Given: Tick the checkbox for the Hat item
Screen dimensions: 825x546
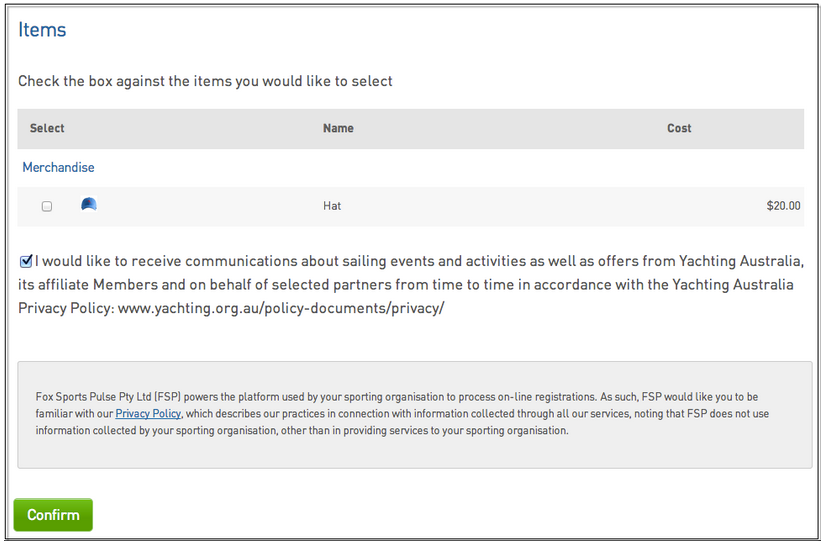Looking at the screenshot, I should (47, 206).
